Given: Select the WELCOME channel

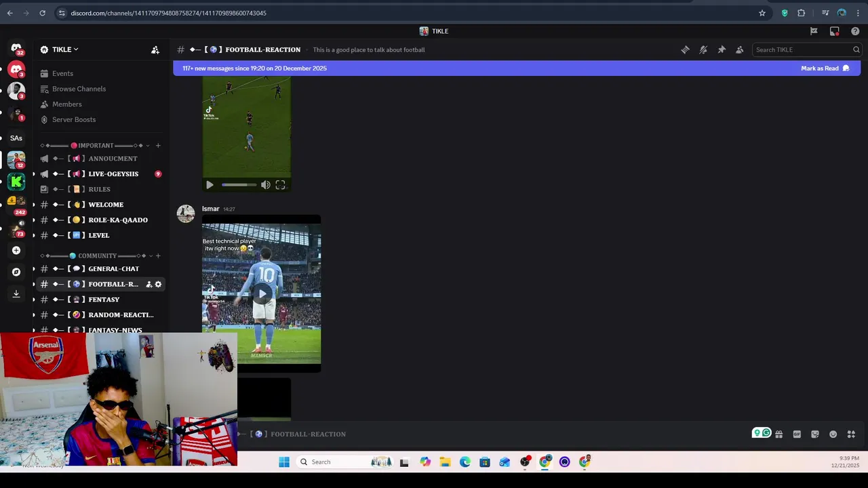Looking at the screenshot, I should click(x=99, y=205).
